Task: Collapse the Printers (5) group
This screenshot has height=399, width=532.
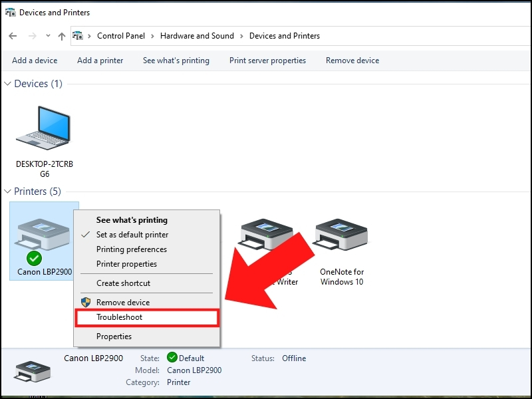Action: (x=8, y=192)
